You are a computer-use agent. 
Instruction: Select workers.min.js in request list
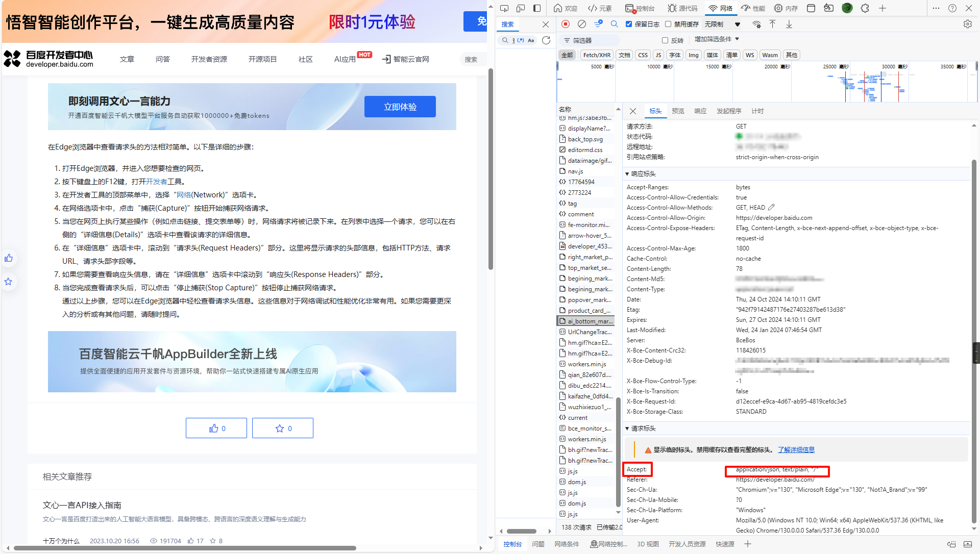[586, 364]
